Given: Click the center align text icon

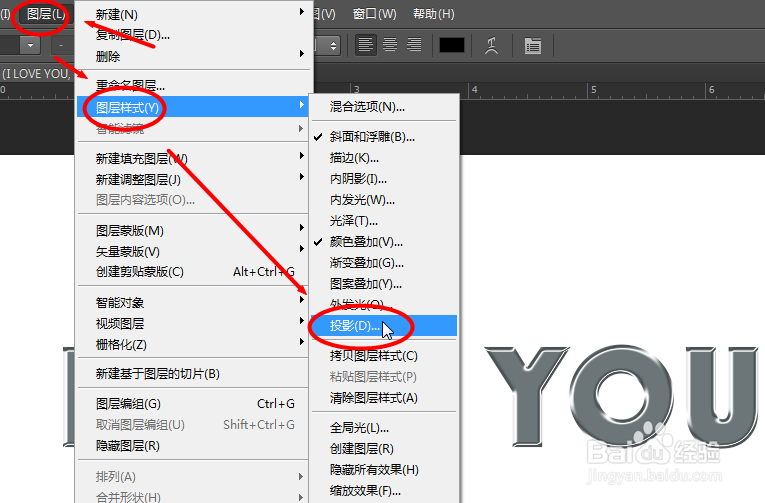Looking at the screenshot, I should pos(390,45).
